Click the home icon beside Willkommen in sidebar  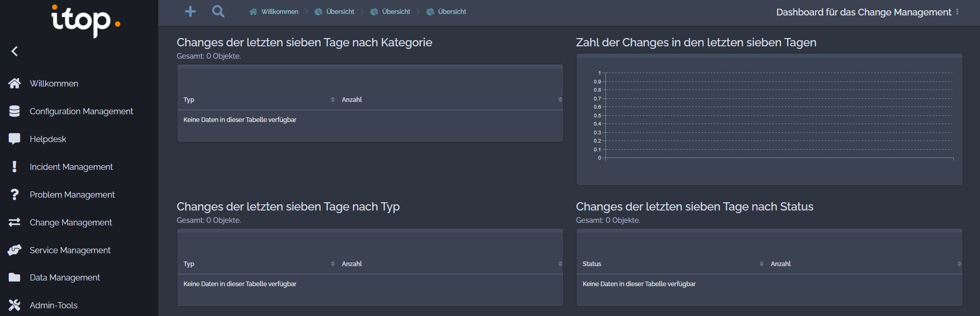pyautogui.click(x=14, y=83)
